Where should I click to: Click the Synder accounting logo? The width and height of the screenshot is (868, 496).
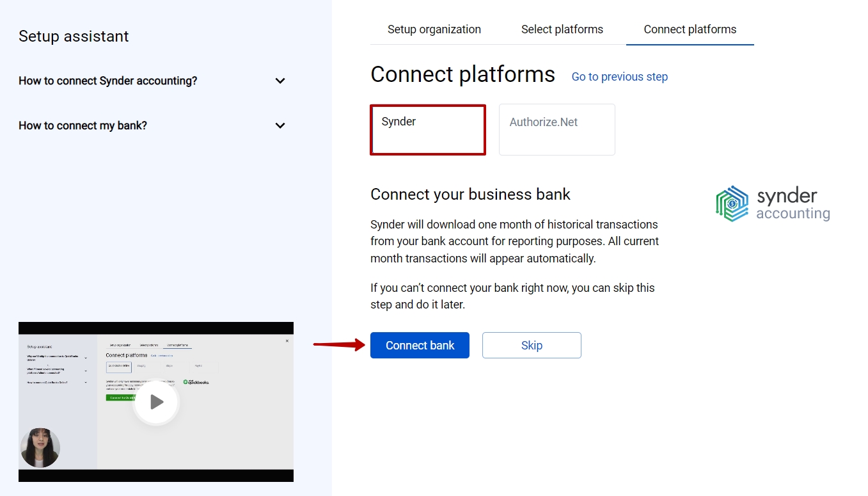click(773, 204)
